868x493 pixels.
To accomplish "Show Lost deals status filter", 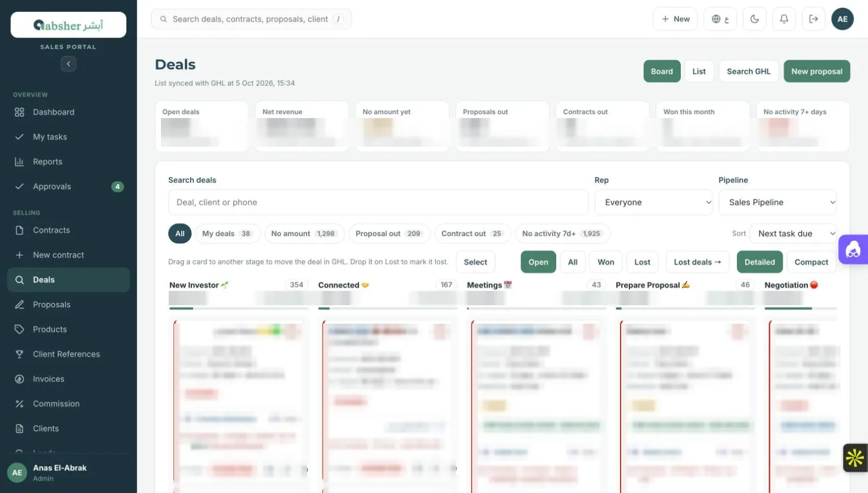I will point(642,262).
